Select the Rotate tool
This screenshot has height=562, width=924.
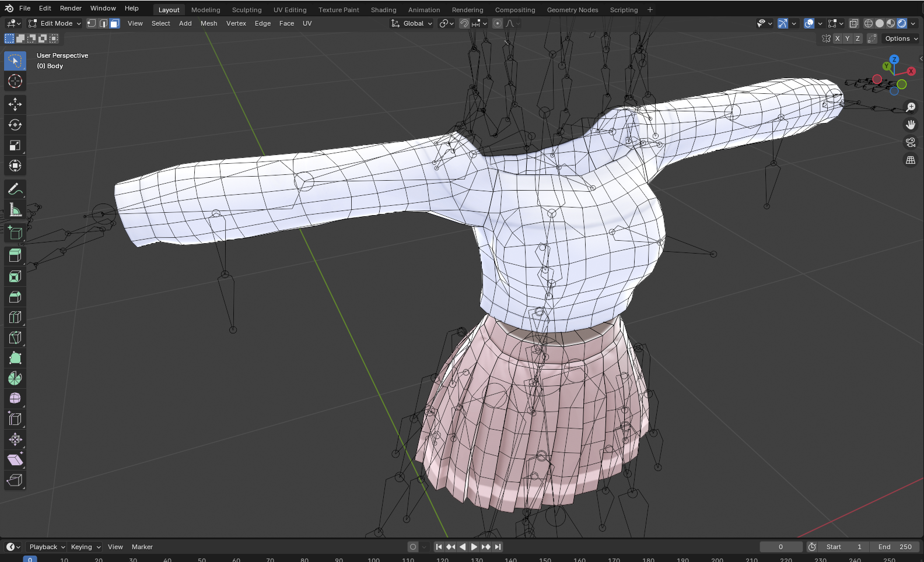click(15, 125)
